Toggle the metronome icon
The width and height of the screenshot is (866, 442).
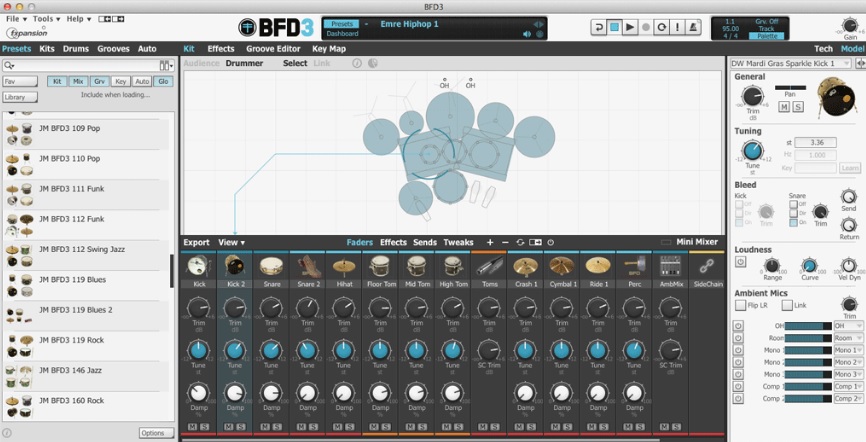[x=693, y=27]
